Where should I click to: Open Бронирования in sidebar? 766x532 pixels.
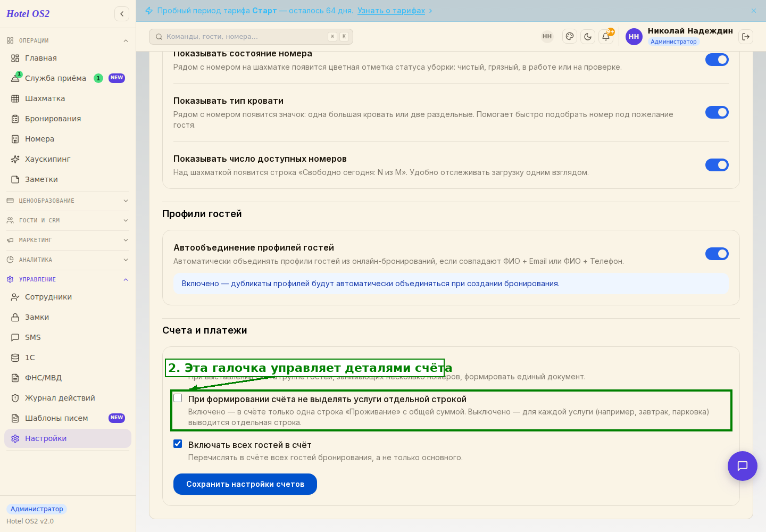(68, 119)
